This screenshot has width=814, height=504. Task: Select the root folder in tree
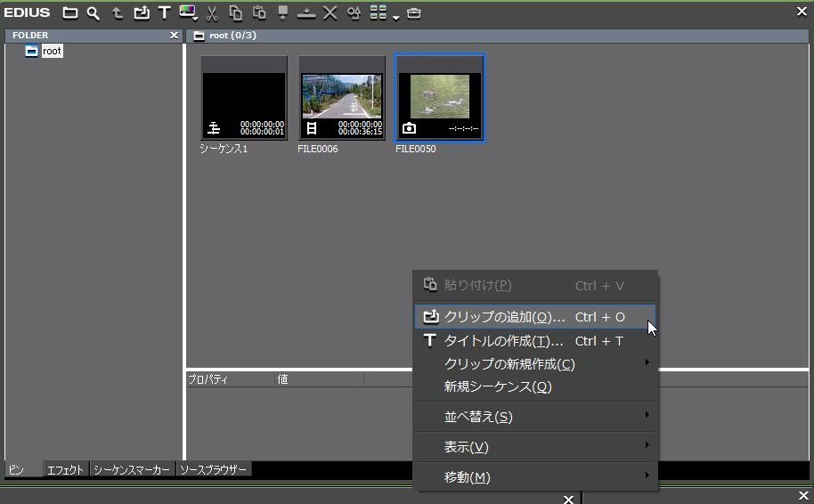click(x=52, y=52)
